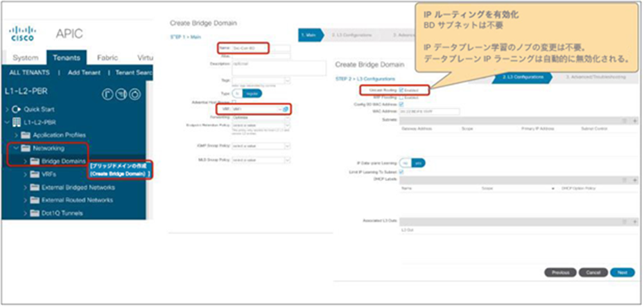The height and width of the screenshot is (307, 644).
Task: Click the External Bridged Networks folder icon
Action: (x=35, y=188)
